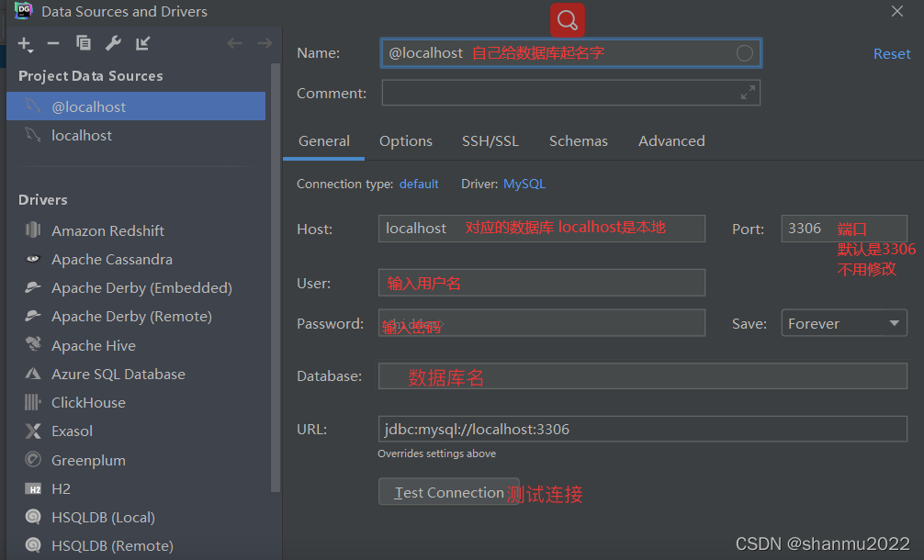
Task: Change connection type via default link
Action: tap(419, 185)
